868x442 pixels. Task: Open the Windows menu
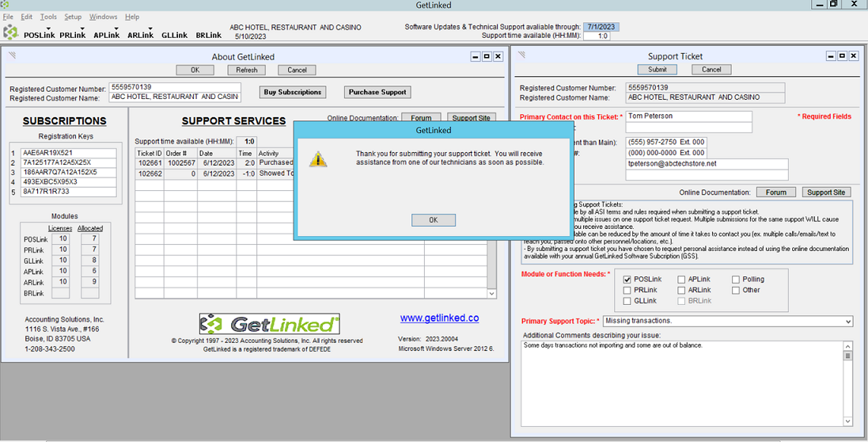104,17
